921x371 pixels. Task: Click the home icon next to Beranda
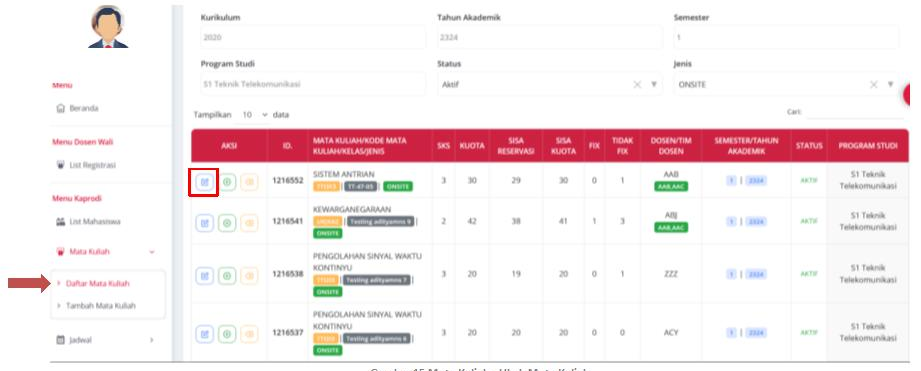[60, 109]
